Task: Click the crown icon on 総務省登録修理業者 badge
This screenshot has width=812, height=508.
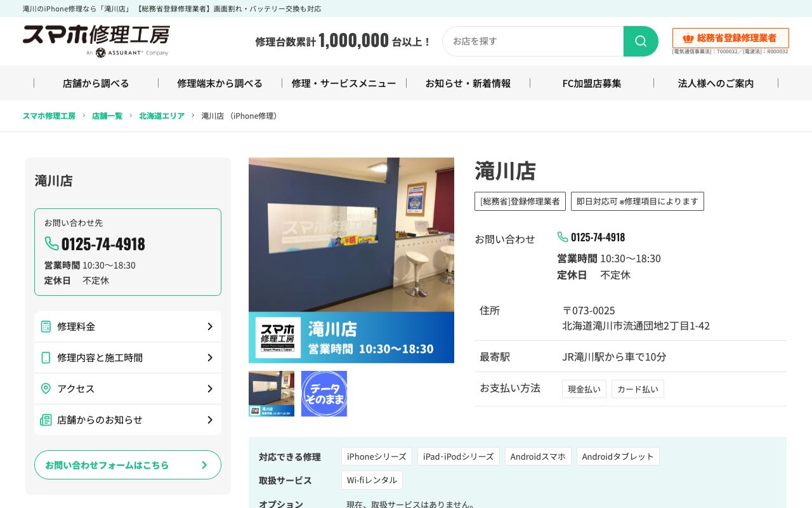Action: click(x=688, y=38)
